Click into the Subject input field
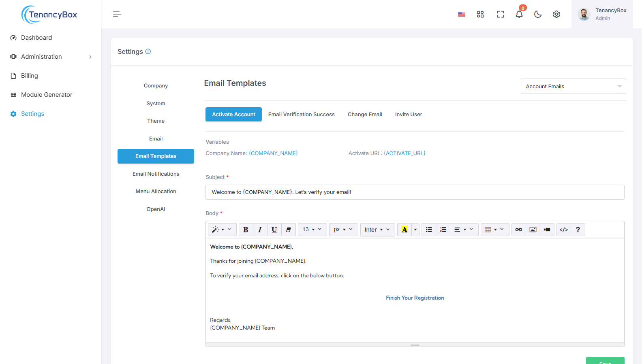Image resolution: width=642 pixels, height=364 pixels. pyautogui.click(x=415, y=192)
